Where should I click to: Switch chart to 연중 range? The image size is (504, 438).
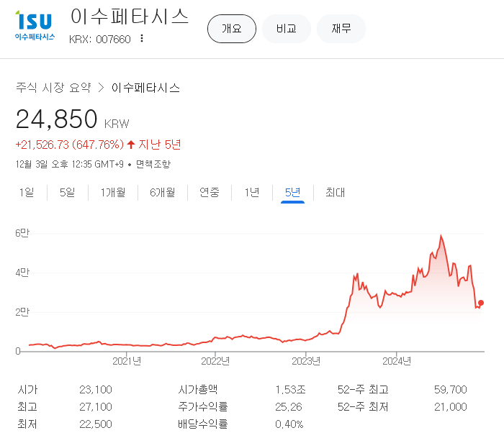[210, 192]
